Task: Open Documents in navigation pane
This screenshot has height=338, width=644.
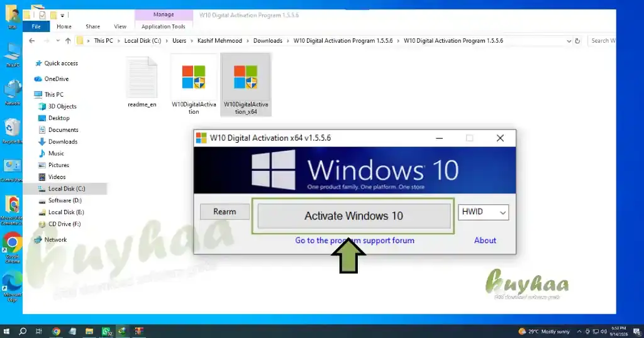Action: tap(58, 129)
